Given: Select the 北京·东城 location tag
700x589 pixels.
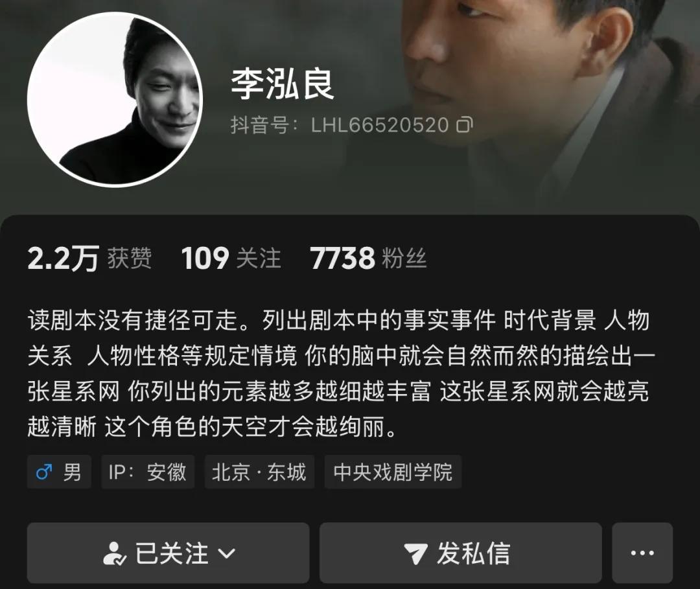Looking at the screenshot, I should click(259, 472).
